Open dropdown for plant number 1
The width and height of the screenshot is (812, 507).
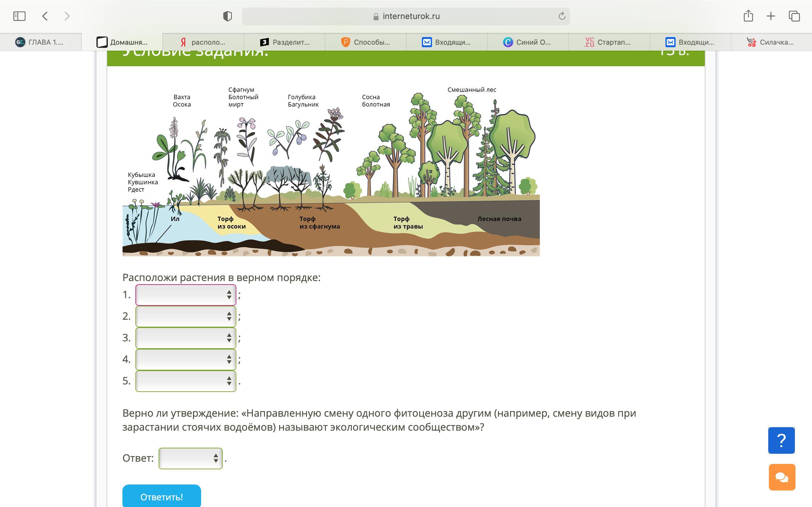click(x=186, y=295)
